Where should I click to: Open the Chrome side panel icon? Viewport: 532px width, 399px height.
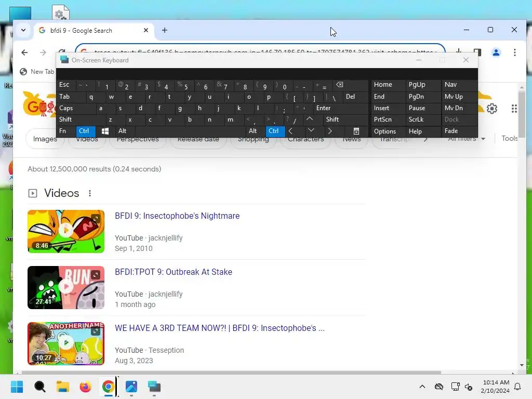[477, 52]
